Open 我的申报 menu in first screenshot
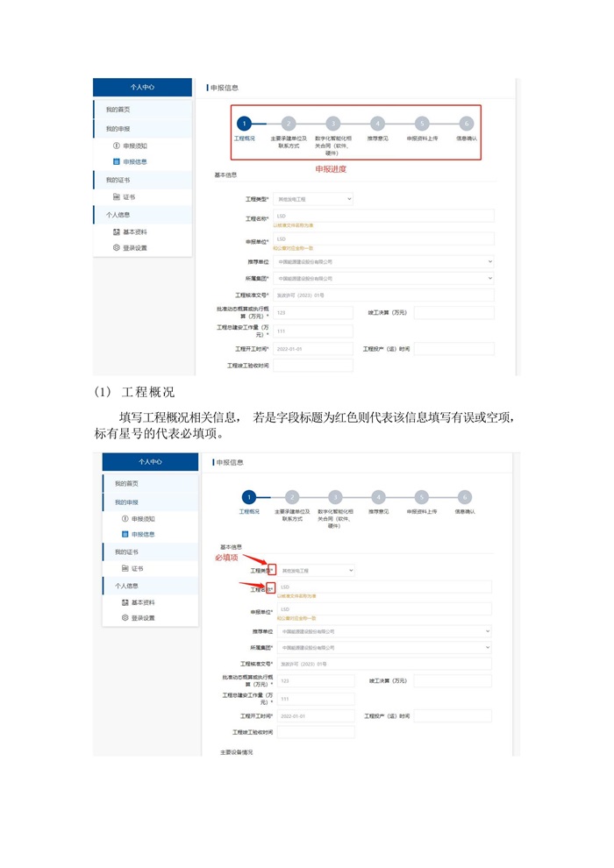This screenshot has width=614, height=868. pos(143,128)
